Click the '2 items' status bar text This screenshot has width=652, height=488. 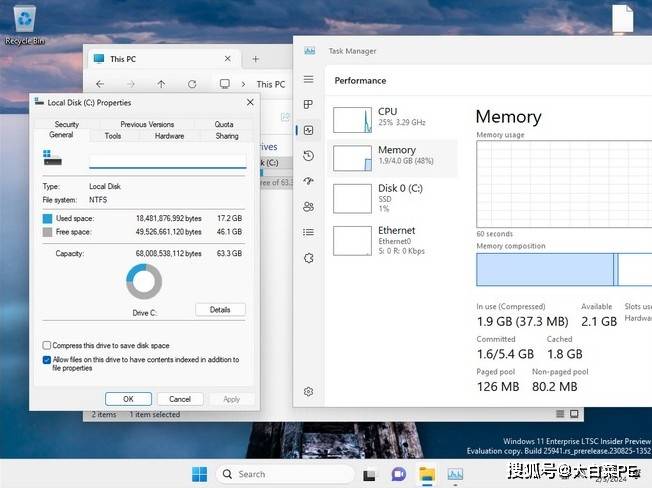[104, 414]
